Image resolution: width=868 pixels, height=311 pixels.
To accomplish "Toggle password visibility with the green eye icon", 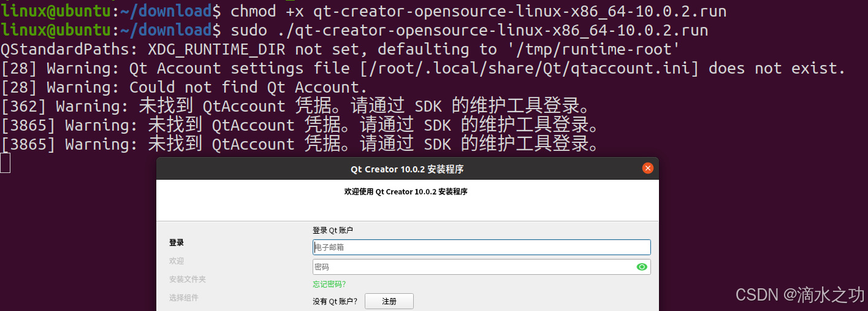I will coord(642,267).
